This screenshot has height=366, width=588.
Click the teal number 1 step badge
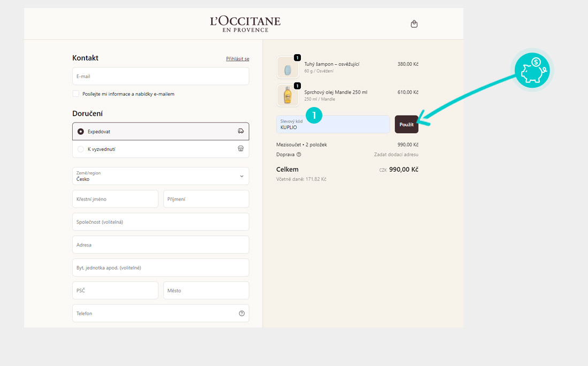(x=314, y=115)
